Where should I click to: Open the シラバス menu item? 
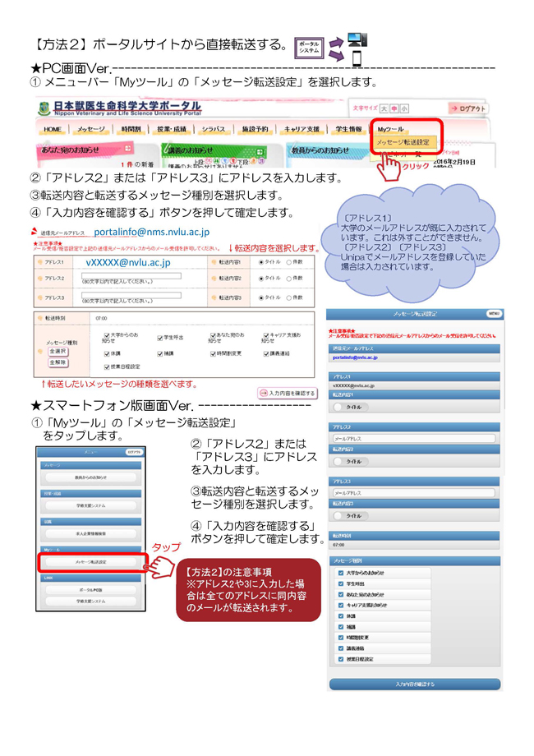pos(213,129)
